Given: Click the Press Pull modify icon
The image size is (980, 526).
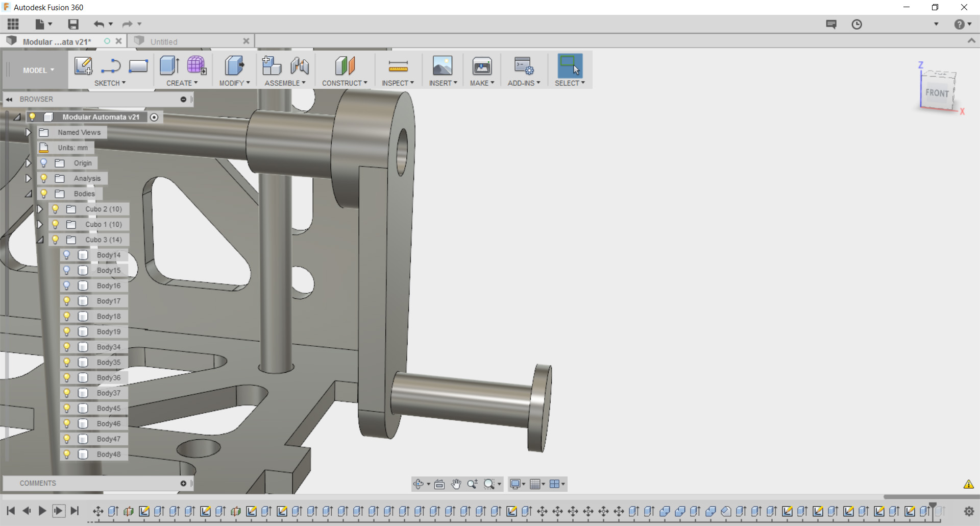Looking at the screenshot, I should [x=234, y=66].
